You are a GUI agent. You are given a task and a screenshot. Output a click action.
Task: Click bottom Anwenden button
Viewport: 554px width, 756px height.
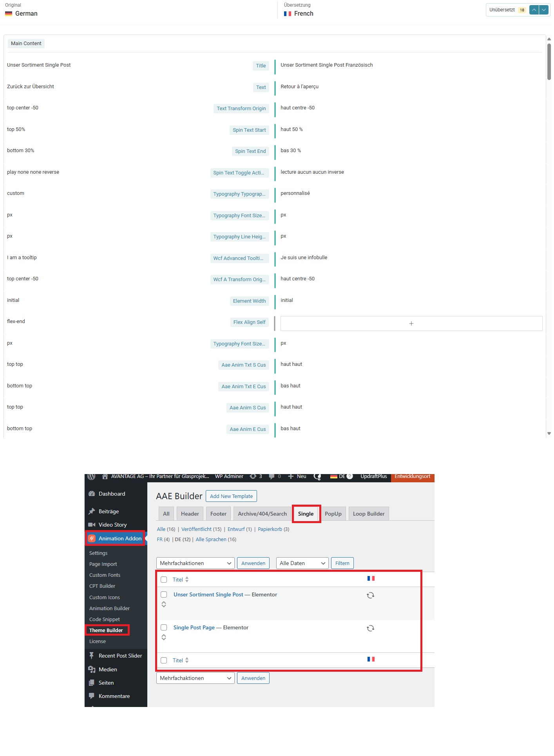253,678
